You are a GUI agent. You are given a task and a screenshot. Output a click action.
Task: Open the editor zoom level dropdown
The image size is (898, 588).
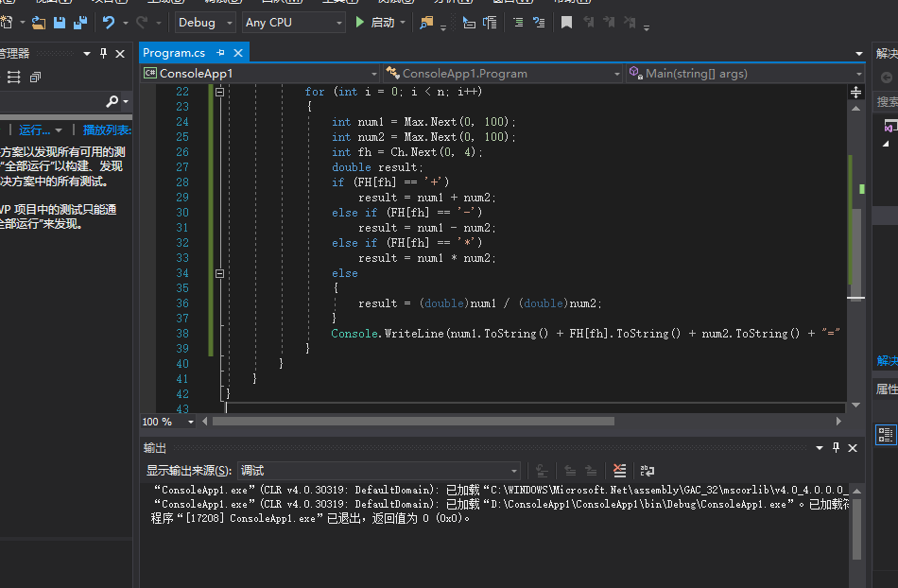pos(168,422)
